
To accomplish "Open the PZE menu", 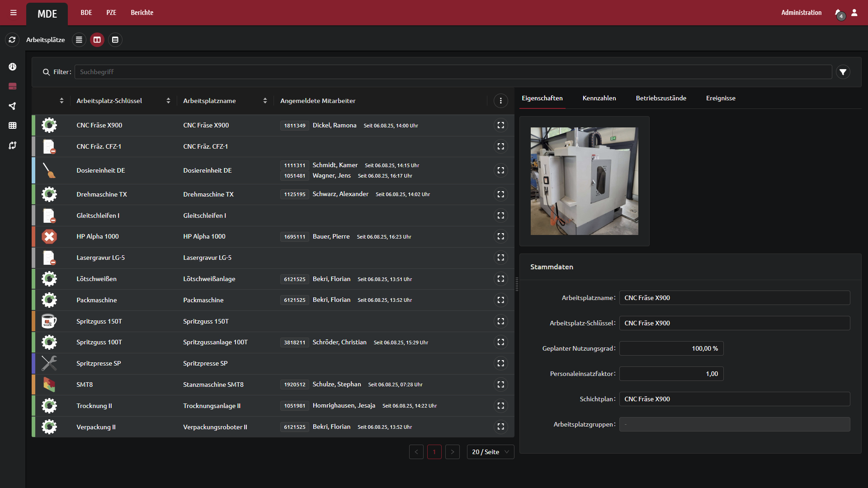I will [x=111, y=13].
